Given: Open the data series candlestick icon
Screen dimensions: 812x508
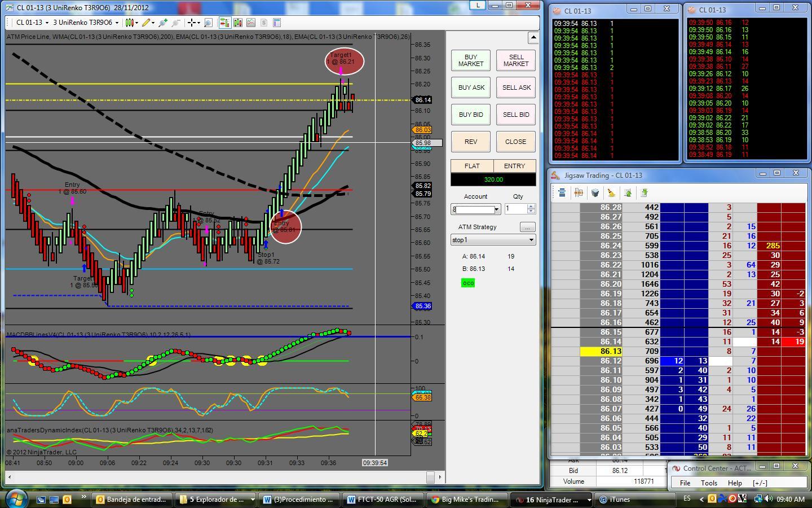Looking at the screenshot, I should tap(237, 23).
